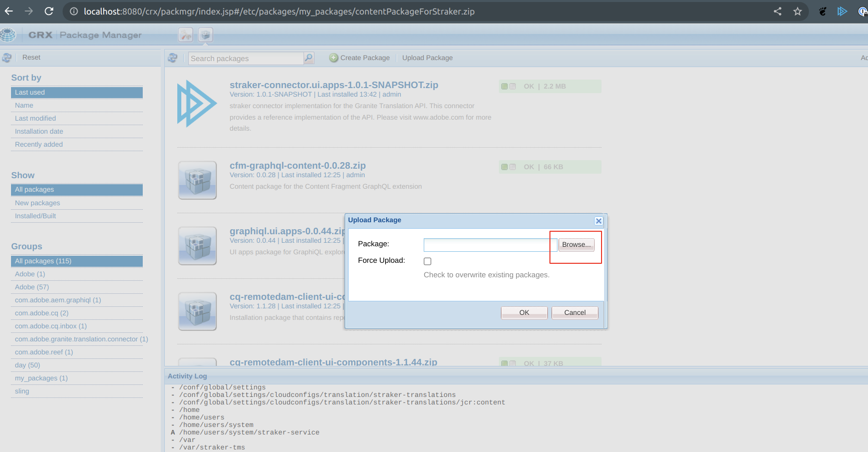The image size is (868, 452).
Task: Share this page via share icon
Action: pyautogui.click(x=777, y=11)
